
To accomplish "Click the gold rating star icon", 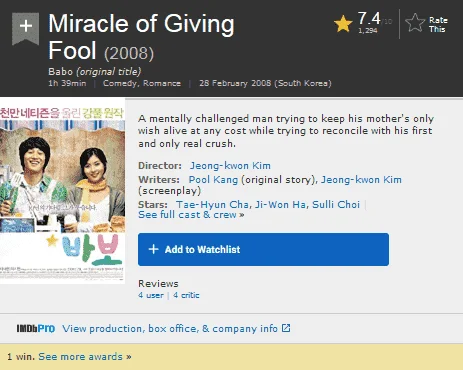I will [343, 24].
